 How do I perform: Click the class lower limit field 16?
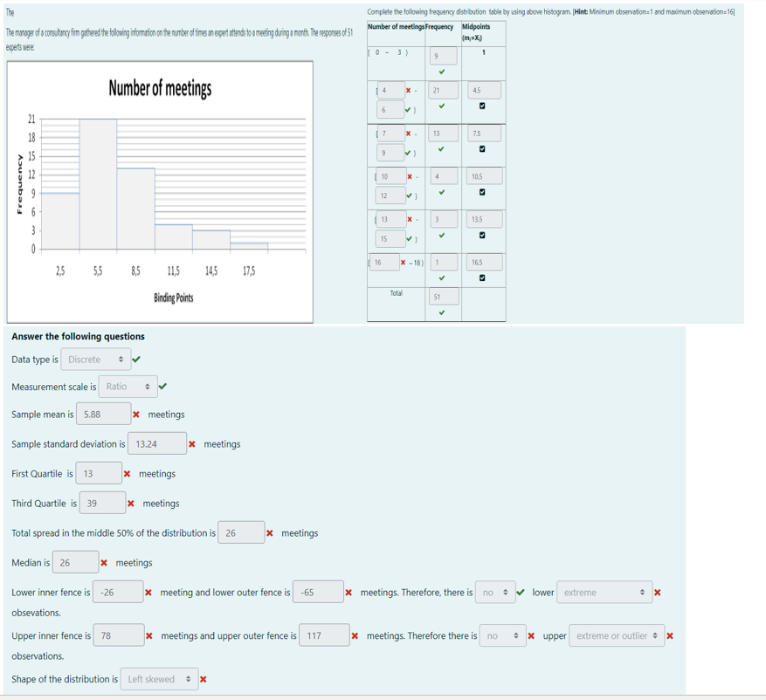pyautogui.click(x=385, y=262)
